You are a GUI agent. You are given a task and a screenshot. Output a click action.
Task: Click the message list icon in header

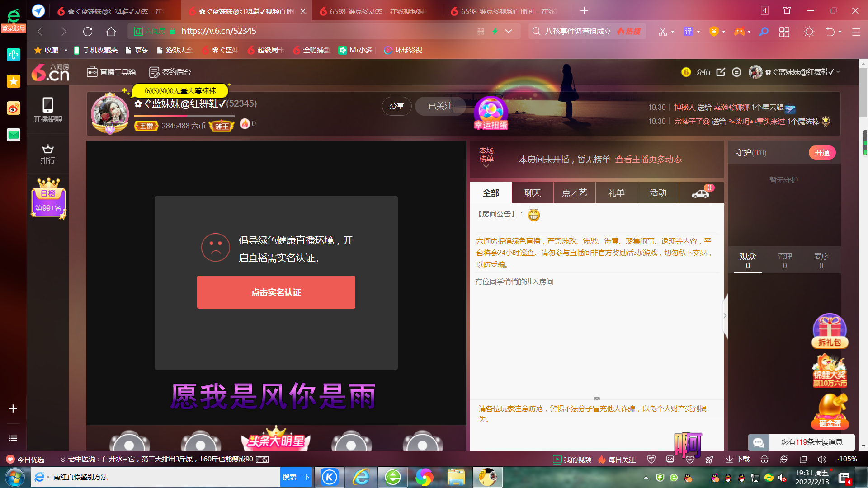tap(736, 72)
